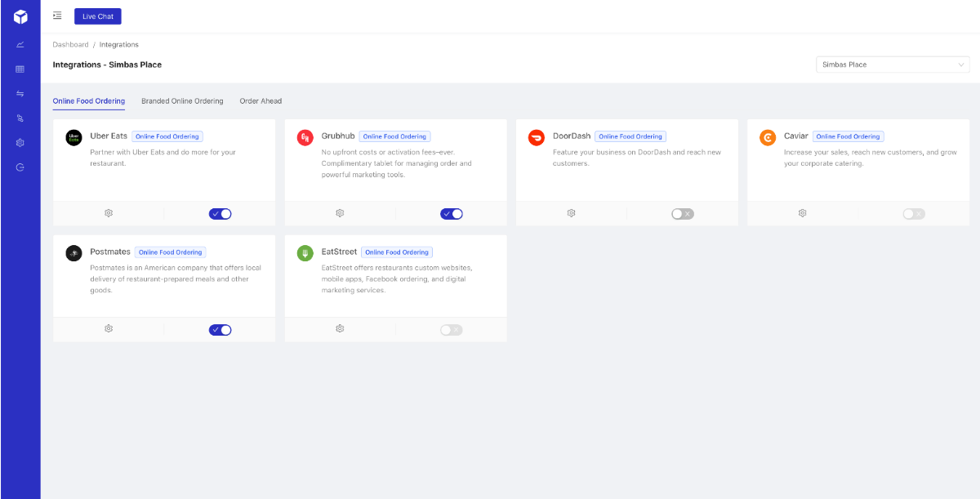This screenshot has width=980, height=499.
Task: Click the DoorDash description text
Action: coord(637,158)
